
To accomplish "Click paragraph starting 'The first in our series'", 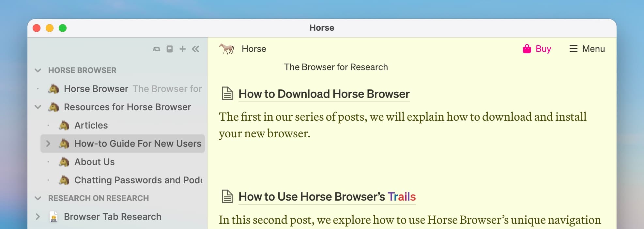I will point(403,125).
